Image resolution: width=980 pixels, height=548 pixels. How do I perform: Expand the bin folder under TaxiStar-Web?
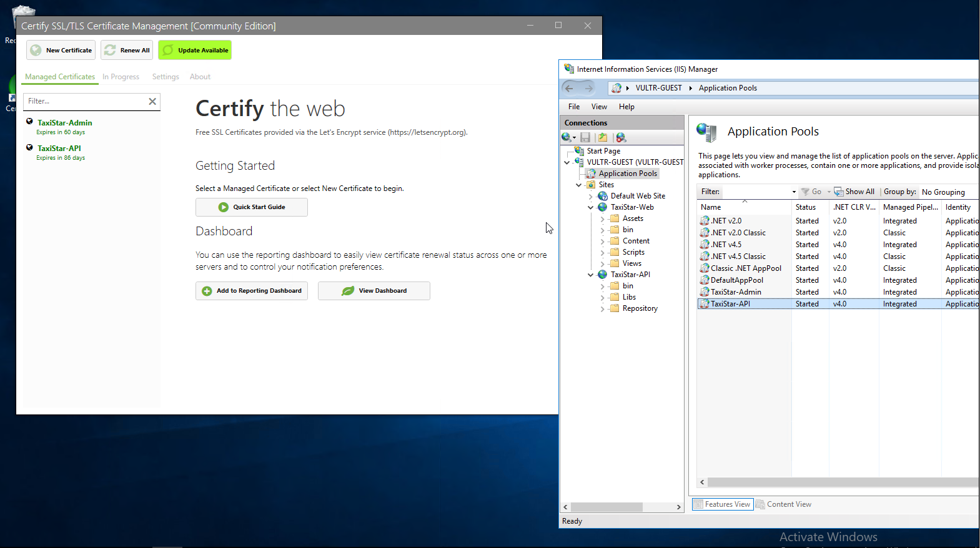pos(602,230)
